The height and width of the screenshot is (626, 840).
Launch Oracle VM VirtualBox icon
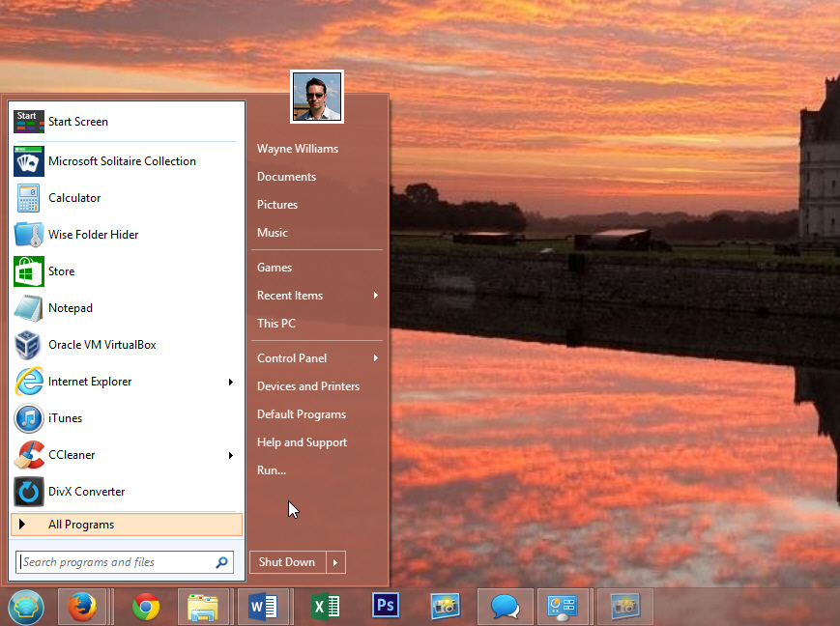pos(28,345)
